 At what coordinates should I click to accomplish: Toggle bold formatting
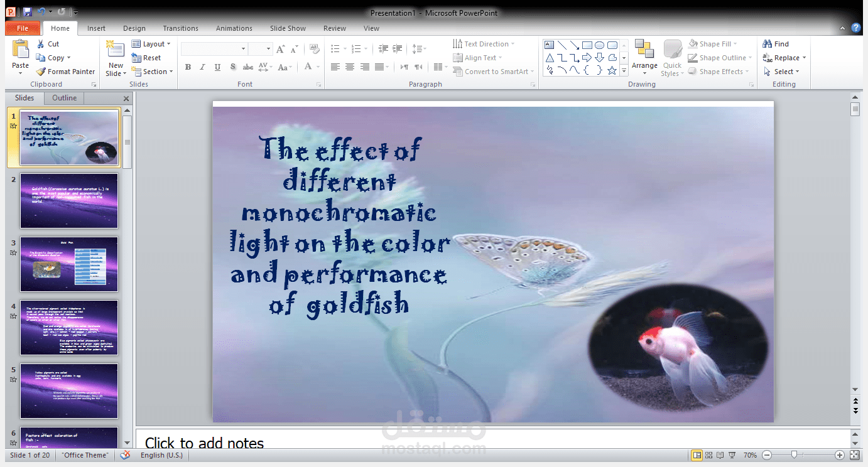pos(188,67)
